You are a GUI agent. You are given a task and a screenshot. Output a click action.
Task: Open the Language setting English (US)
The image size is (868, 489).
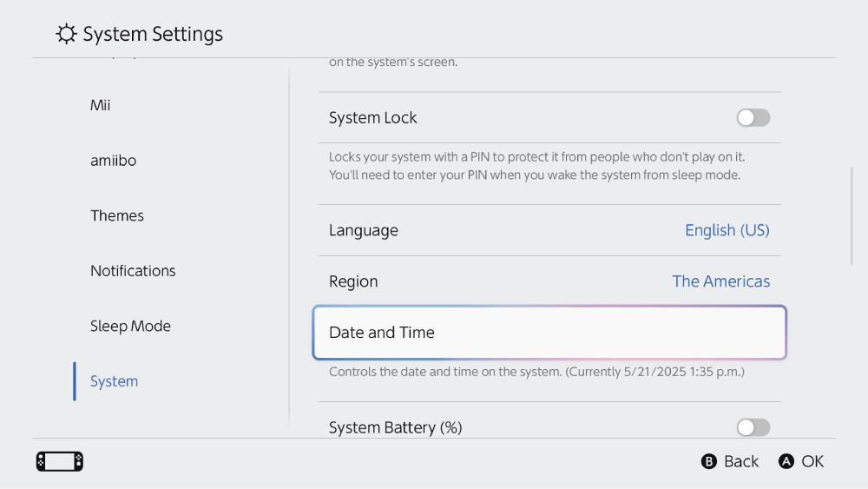(727, 230)
